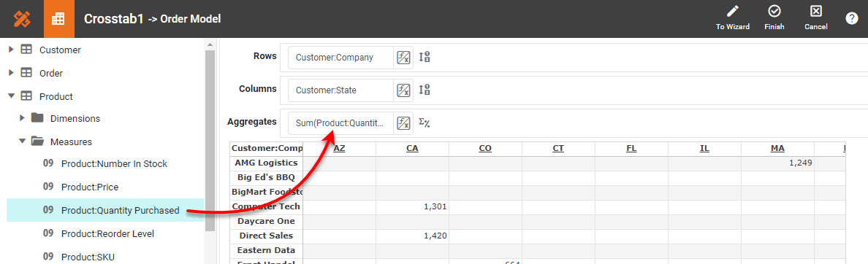The image size is (868, 264).
Task: Open formula editor for Customer:Company row
Action: pos(403,58)
